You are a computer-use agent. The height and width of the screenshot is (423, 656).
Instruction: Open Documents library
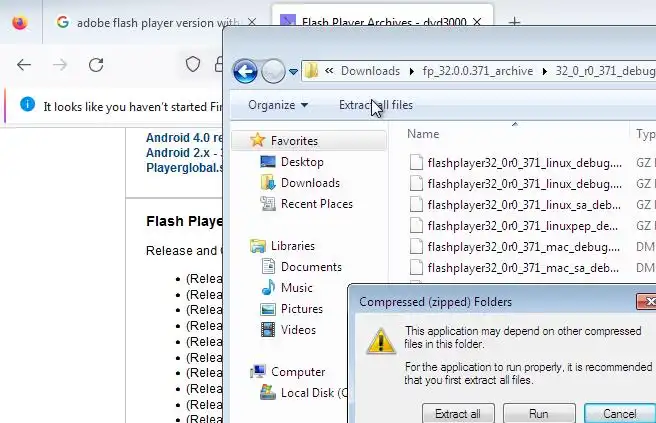tap(311, 267)
